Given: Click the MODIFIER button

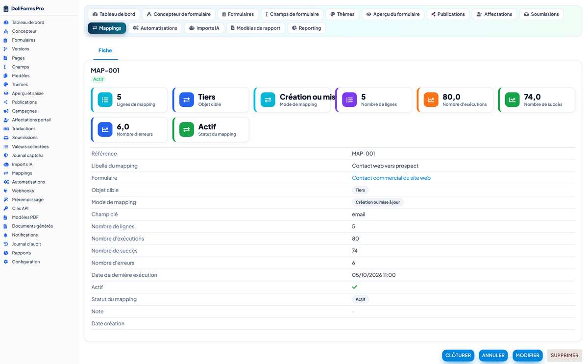Looking at the screenshot, I should [x=528, y=356].
